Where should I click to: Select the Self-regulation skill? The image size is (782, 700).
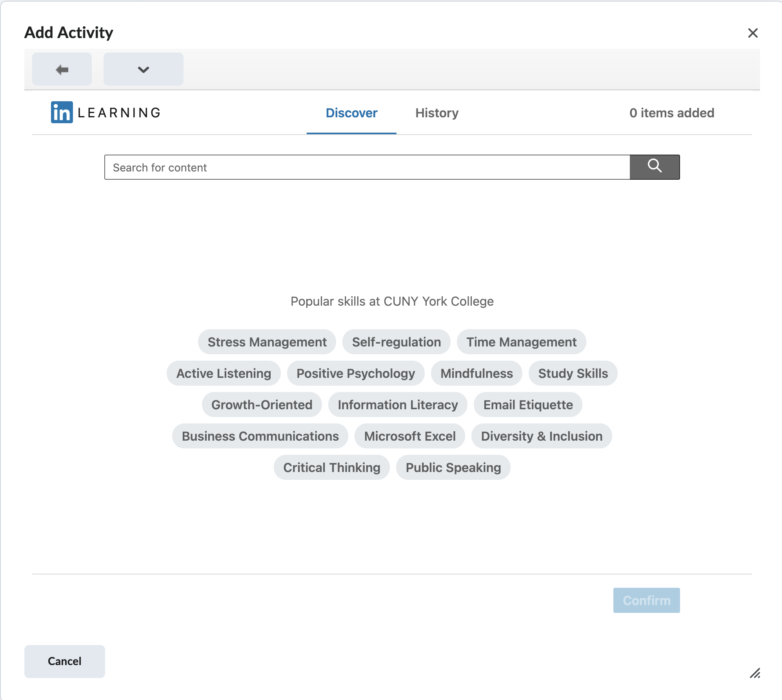(396, 342)
